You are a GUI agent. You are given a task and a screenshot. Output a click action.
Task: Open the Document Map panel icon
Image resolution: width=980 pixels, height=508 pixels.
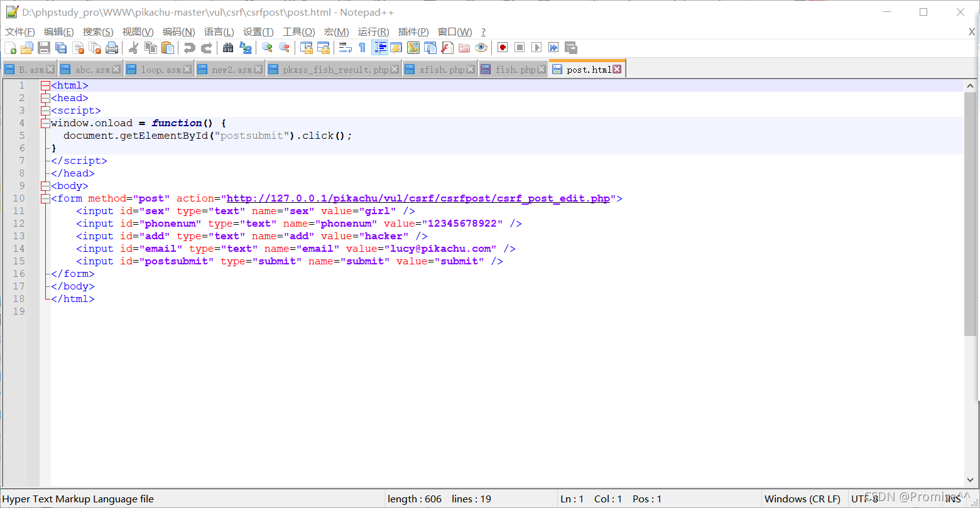[x=413, y=48]
